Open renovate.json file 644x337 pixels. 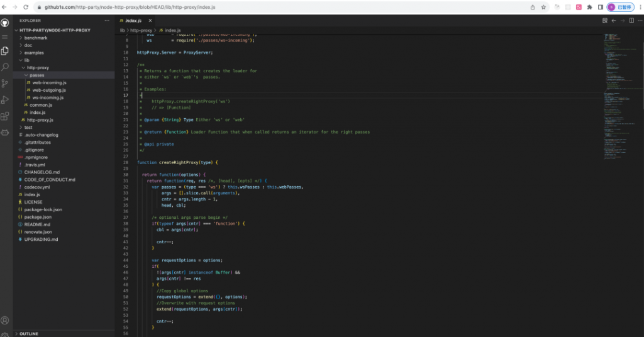[64, 232]
